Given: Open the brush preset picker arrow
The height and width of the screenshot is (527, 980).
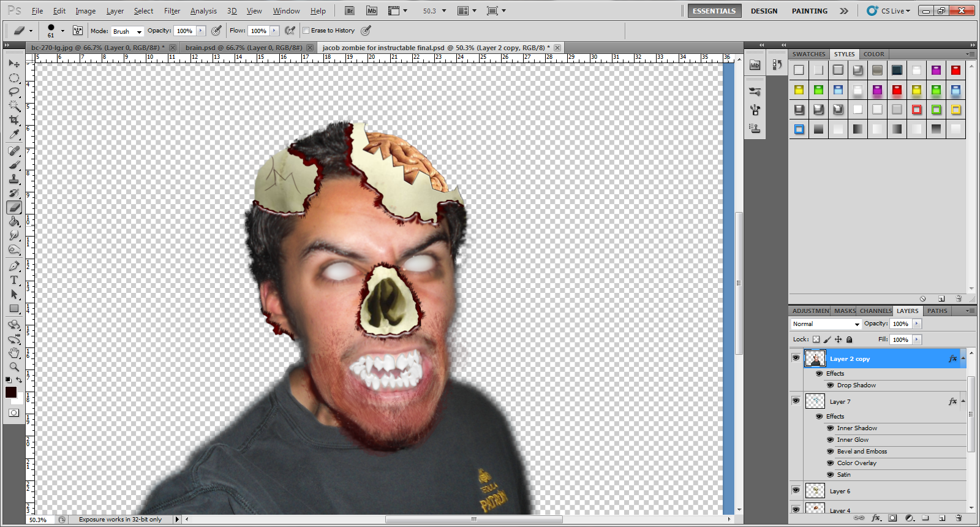Looking at the screenshot, I should pyautogui.click(x=62, y=31).
